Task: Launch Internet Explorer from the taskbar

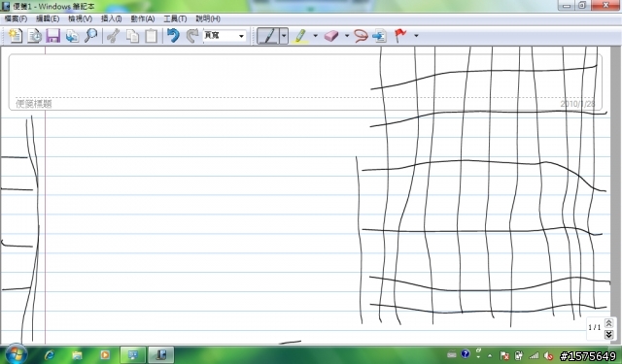Action: (x=50, y=354)
